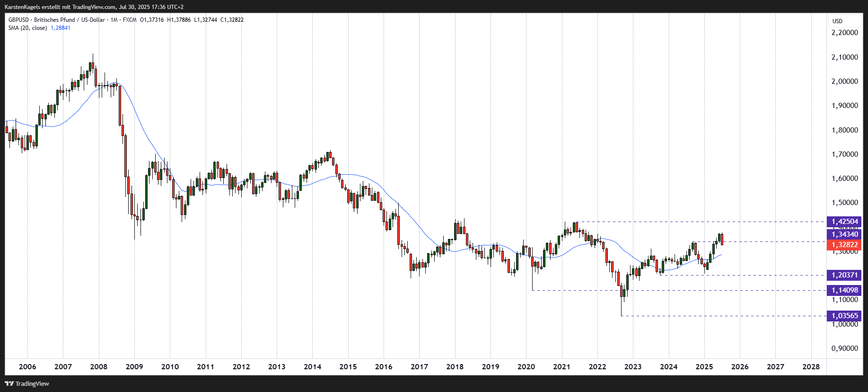Click the 1,10000 price axis value
Image resolution: width=868 pixels, height=392 pixels.
(844, 300)
